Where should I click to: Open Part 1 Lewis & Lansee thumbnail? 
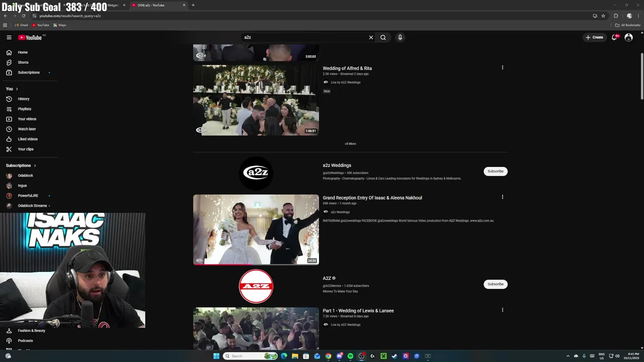(x=256, y=328)
